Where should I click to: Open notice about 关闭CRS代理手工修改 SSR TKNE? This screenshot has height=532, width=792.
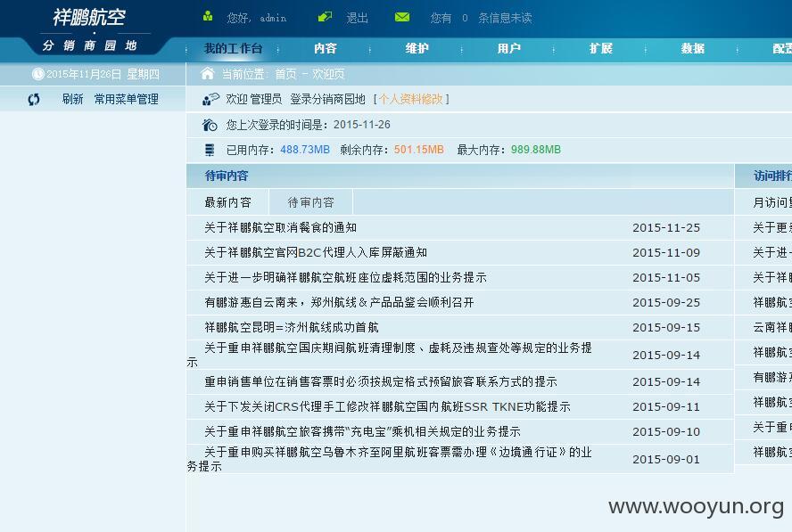(x=387, y=406)
